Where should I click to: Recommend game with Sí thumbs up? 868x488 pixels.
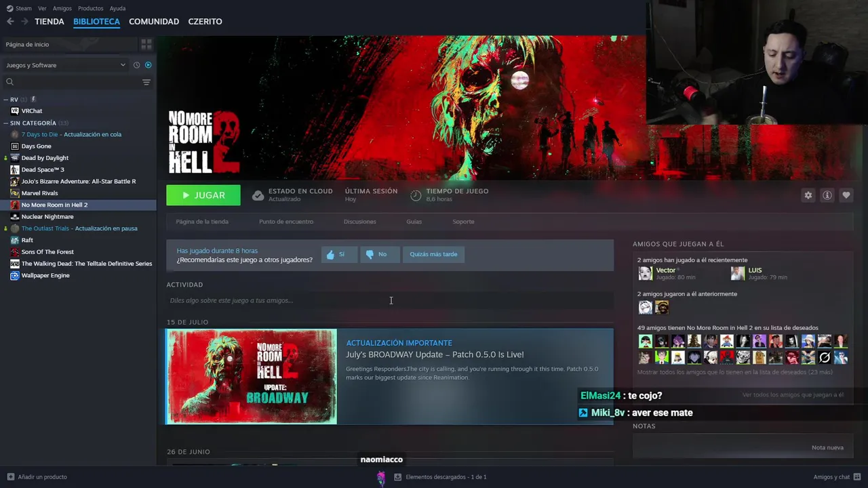pos(339,254)
